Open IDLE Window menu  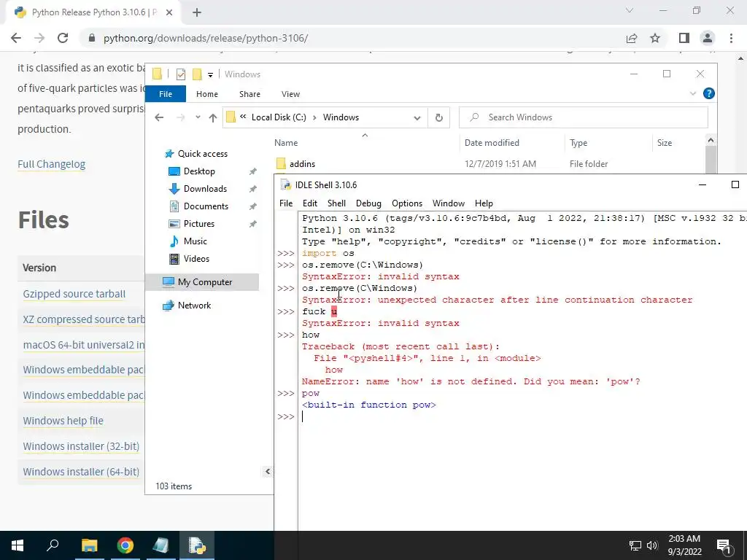coord(449,203)
